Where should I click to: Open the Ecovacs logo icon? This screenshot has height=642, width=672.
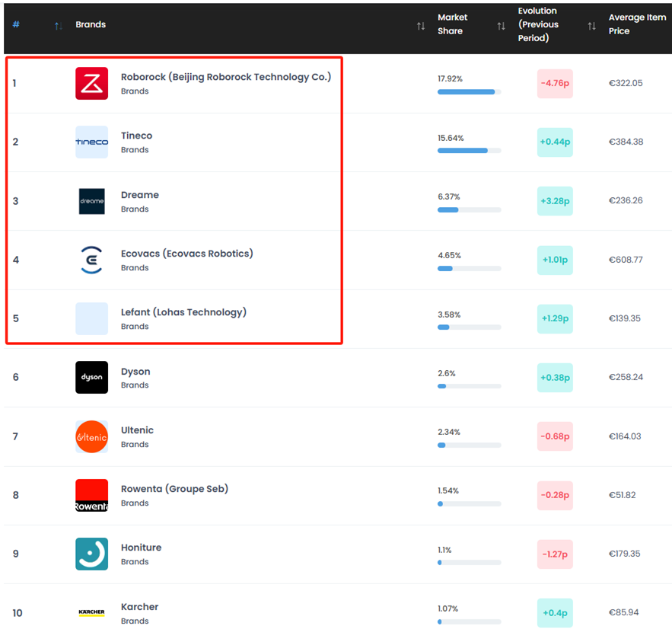pyautogui.click(x=91, y=260)
